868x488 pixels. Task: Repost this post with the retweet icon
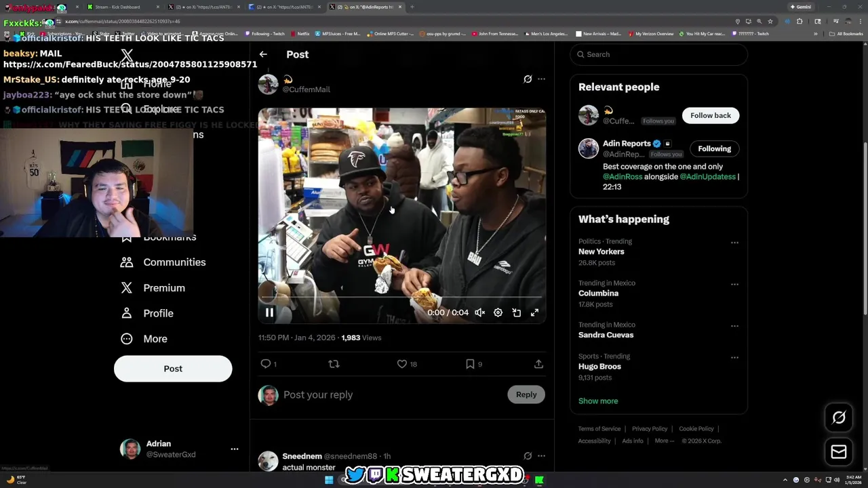334,364
